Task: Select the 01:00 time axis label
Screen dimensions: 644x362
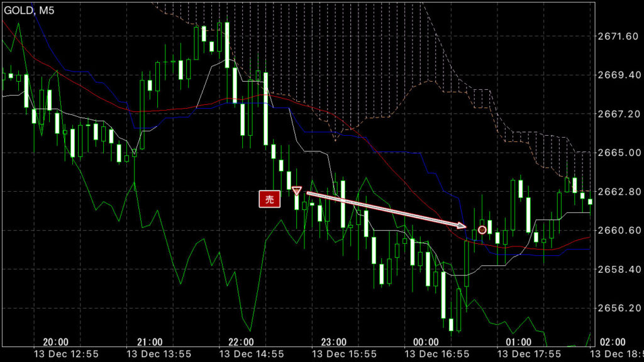Action: click(x=518, y=342)
